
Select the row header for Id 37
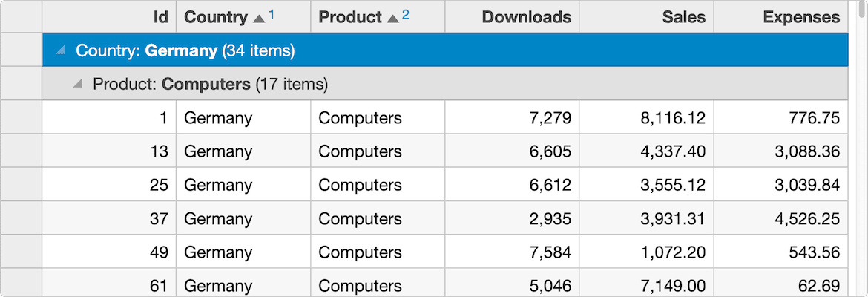22,218
